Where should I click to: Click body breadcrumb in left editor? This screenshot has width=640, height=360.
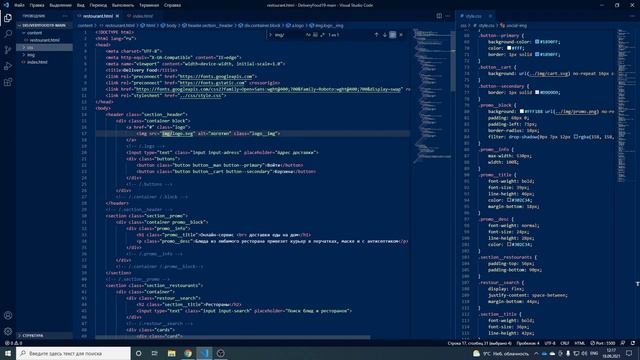tap(169, 25)
